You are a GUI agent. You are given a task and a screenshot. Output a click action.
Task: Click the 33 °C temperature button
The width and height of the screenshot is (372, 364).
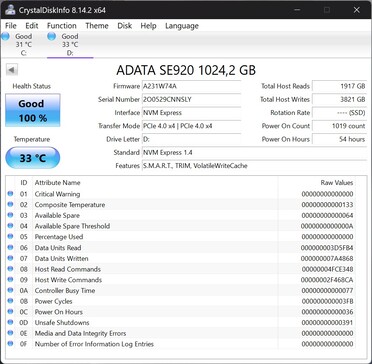click(33, 158)
